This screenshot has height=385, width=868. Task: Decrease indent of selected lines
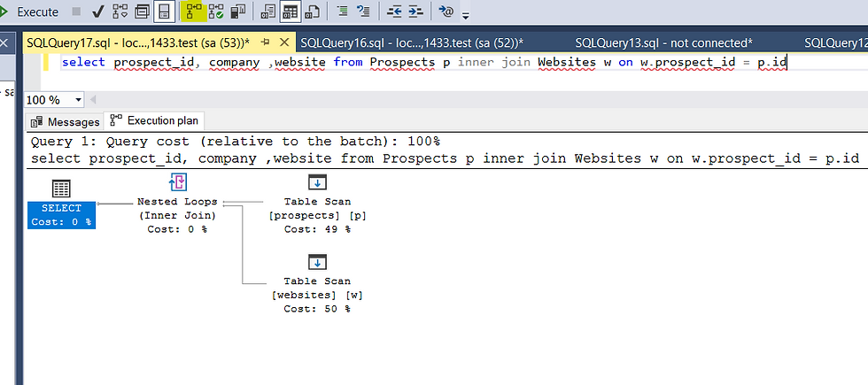(x=394, y=12)
